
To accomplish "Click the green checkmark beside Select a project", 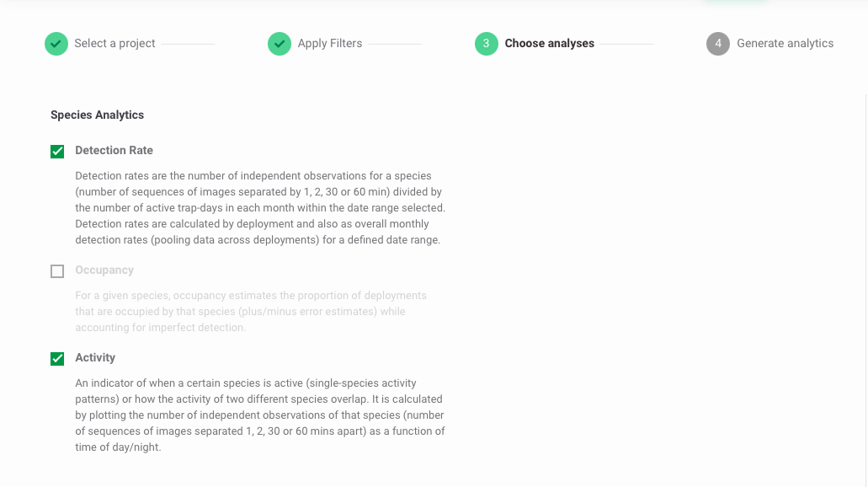I will coord(56,44).
